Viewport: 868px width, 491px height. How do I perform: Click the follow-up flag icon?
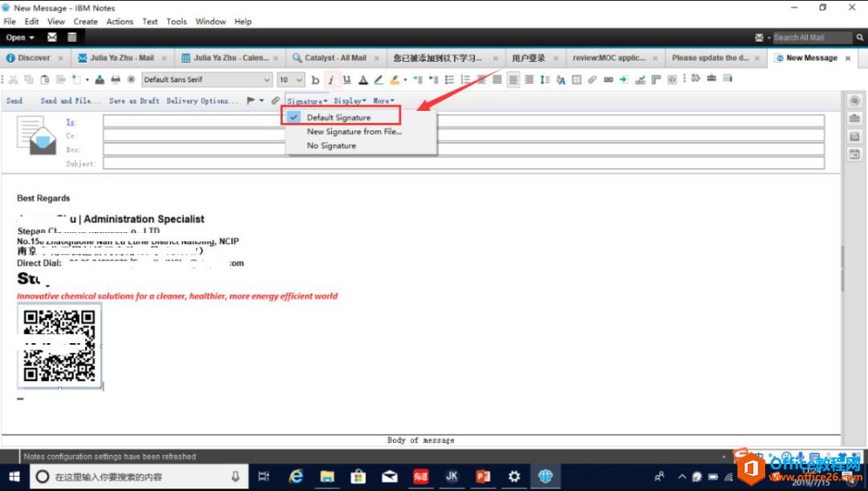click(x=252, y=100)
